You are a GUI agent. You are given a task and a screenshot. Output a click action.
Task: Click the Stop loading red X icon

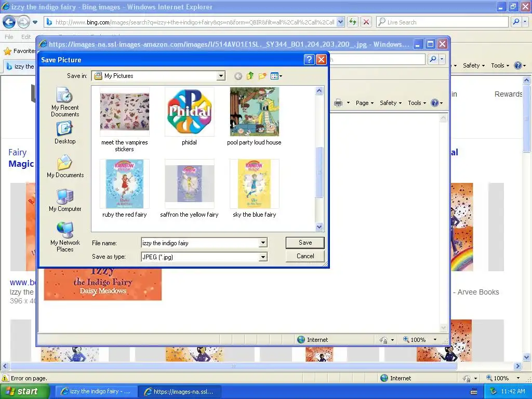366,22
